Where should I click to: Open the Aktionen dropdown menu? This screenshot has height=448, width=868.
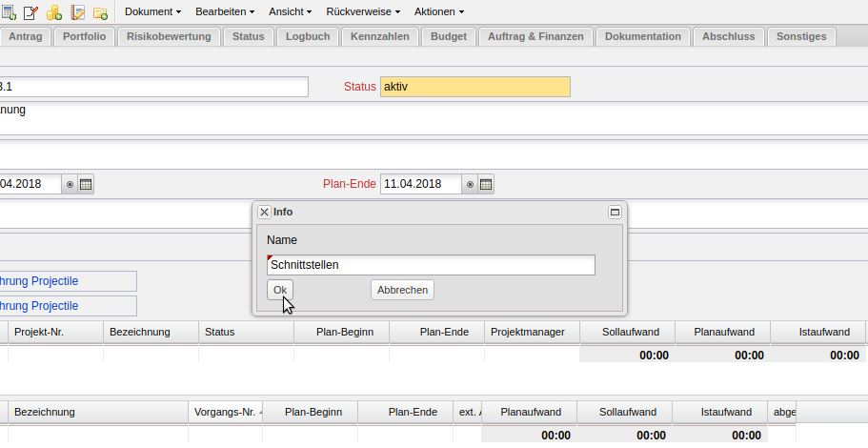coord(439,12)
